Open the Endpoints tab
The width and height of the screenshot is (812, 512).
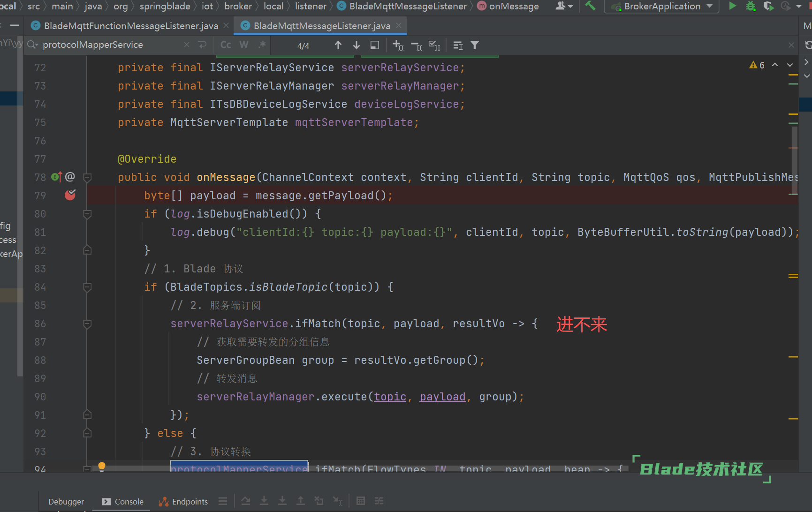(183, 502)
